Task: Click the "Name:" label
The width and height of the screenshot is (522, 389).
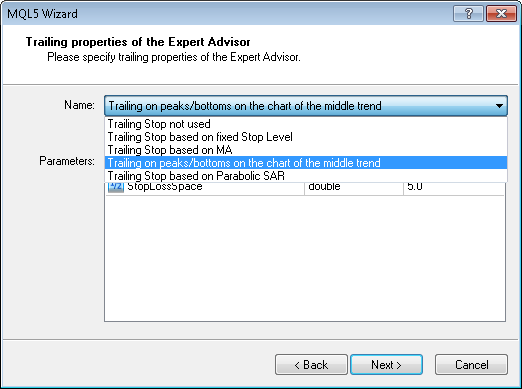Action: 79,105
